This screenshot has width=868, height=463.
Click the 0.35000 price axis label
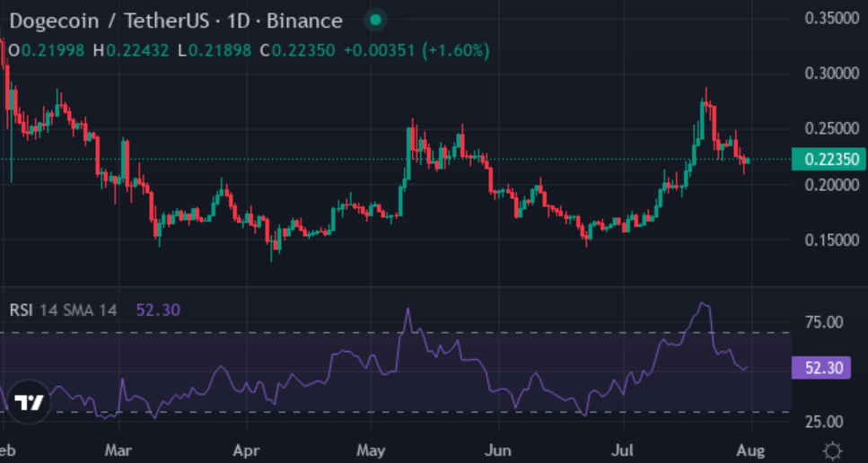829,18
